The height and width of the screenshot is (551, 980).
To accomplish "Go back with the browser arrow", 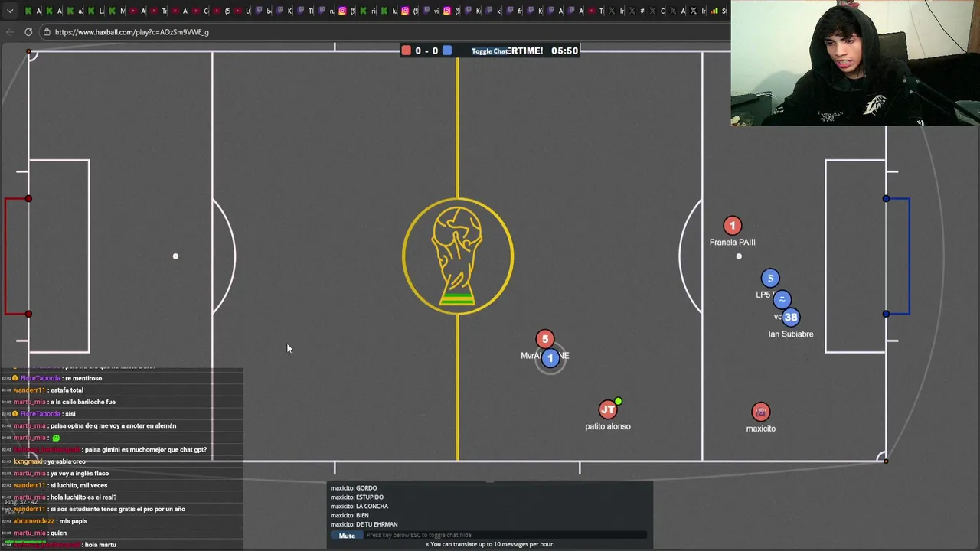I will [9, 32].
